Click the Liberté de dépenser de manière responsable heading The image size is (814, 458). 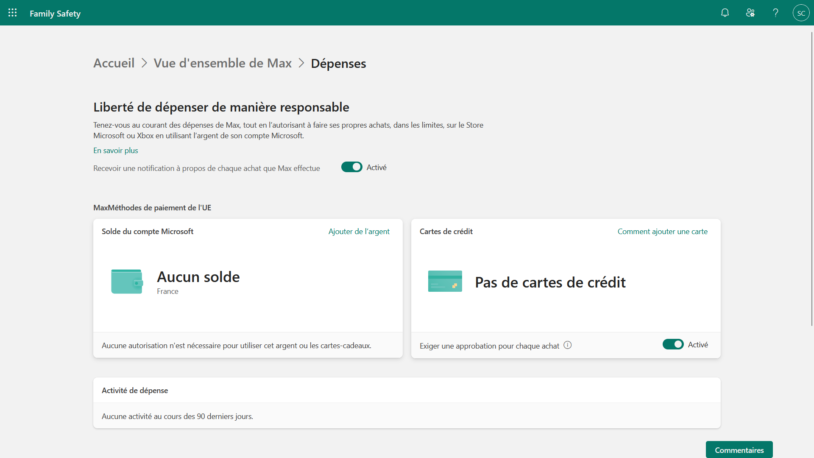(221, 107)
